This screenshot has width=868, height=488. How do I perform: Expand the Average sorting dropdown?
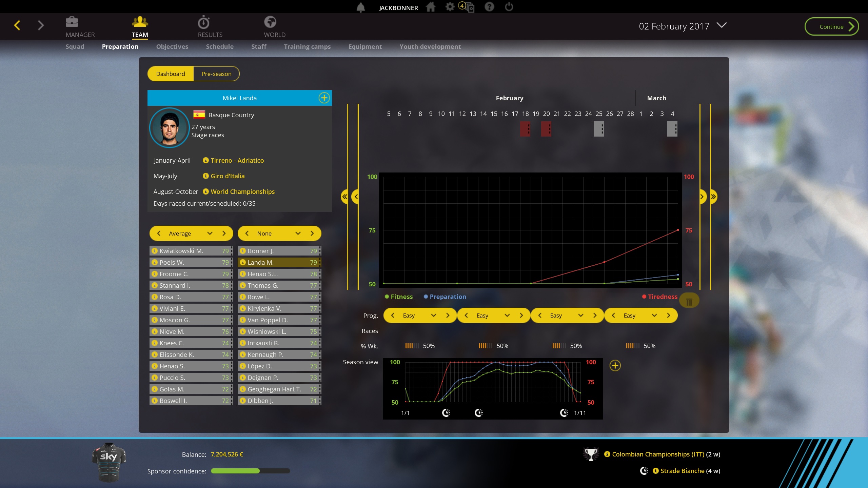tap(210, 233)
